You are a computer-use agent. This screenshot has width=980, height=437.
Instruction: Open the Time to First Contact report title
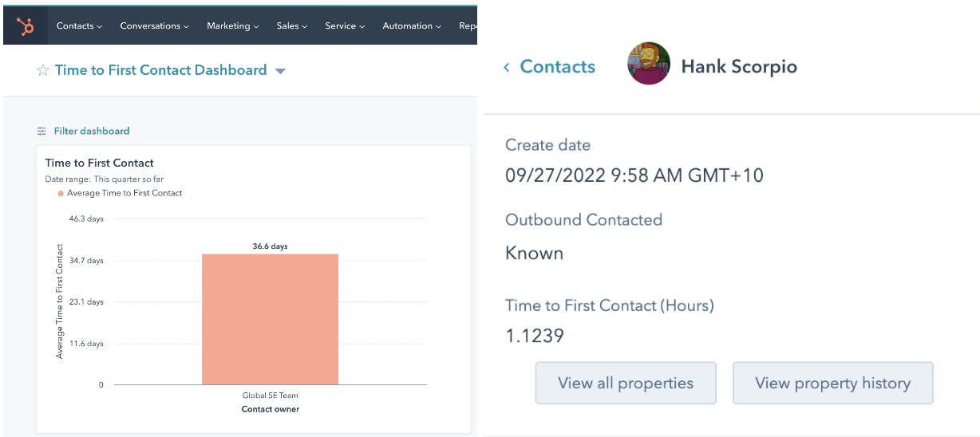(99, 163)
